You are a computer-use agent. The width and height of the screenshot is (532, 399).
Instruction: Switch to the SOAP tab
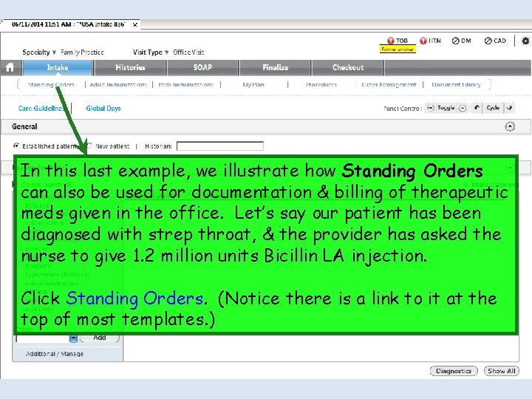click(x=202, y=67)
